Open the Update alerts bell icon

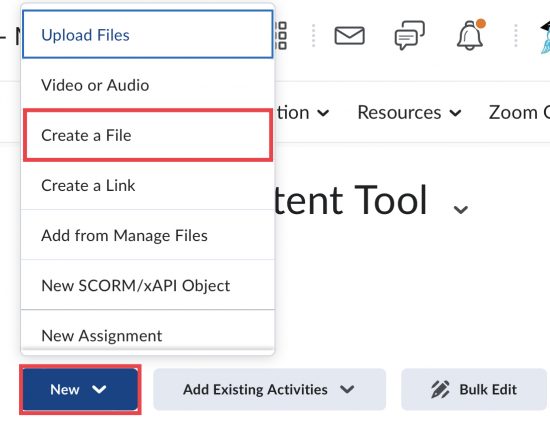click(x=470, y=35)
